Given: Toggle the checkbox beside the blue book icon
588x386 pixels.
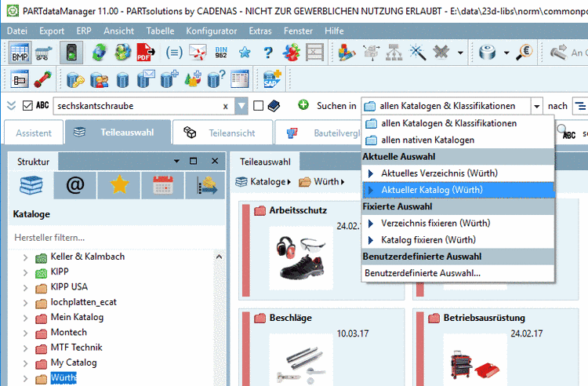Looking at the screenshot, I should [x=259, y=106].
